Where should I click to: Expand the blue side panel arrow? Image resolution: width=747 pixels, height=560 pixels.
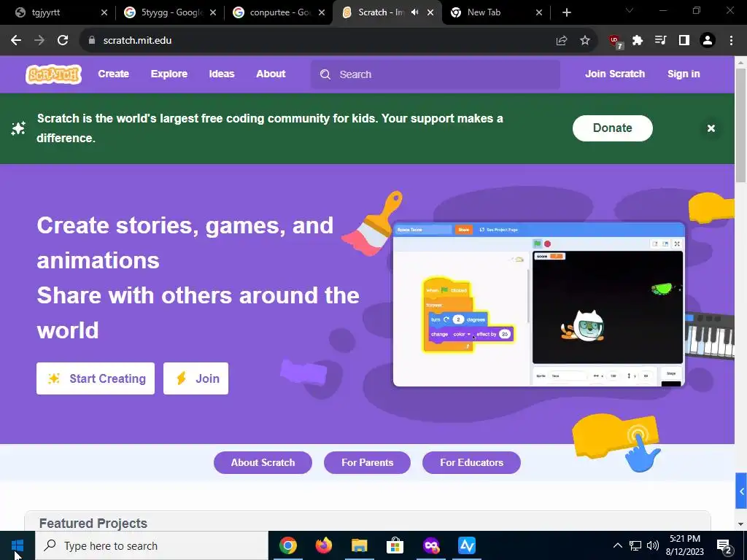[741, 491]
